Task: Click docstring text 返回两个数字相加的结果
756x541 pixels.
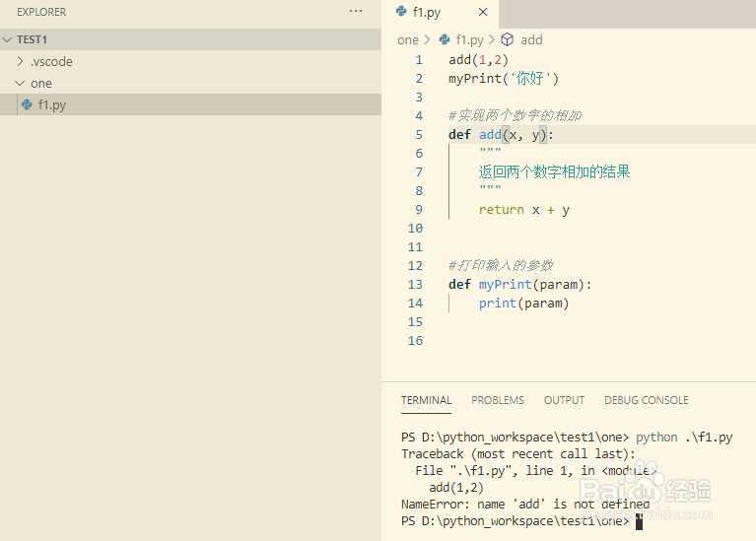Action: tap(555, 171)
